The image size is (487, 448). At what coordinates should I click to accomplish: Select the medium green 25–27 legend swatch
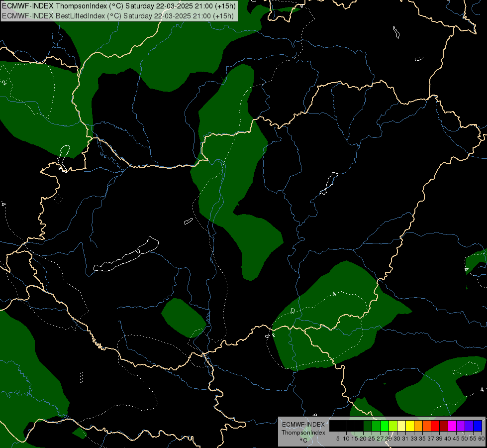[376, 426]
